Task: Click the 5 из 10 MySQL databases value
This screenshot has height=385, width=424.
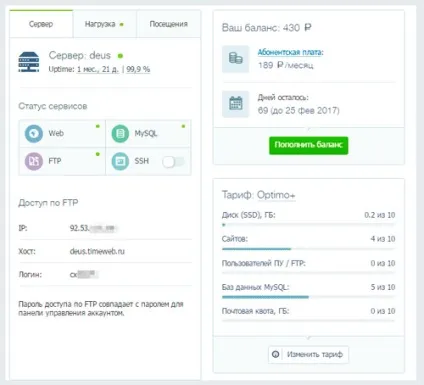Action: pos(383,287)
